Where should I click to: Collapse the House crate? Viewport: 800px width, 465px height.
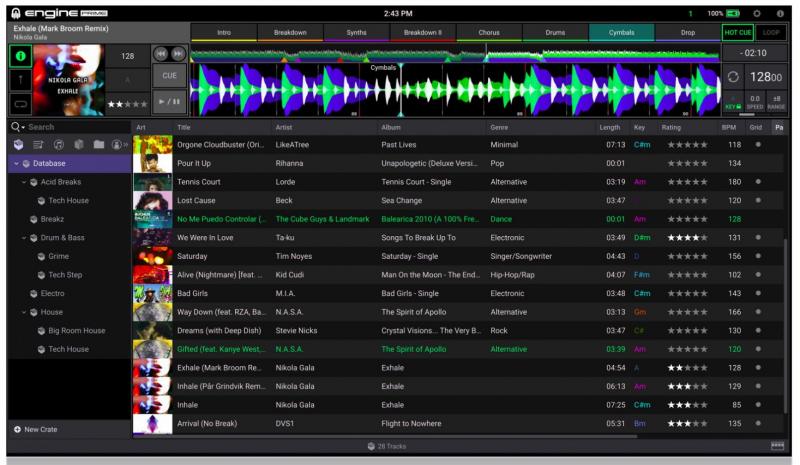click(x=24, y=312)
